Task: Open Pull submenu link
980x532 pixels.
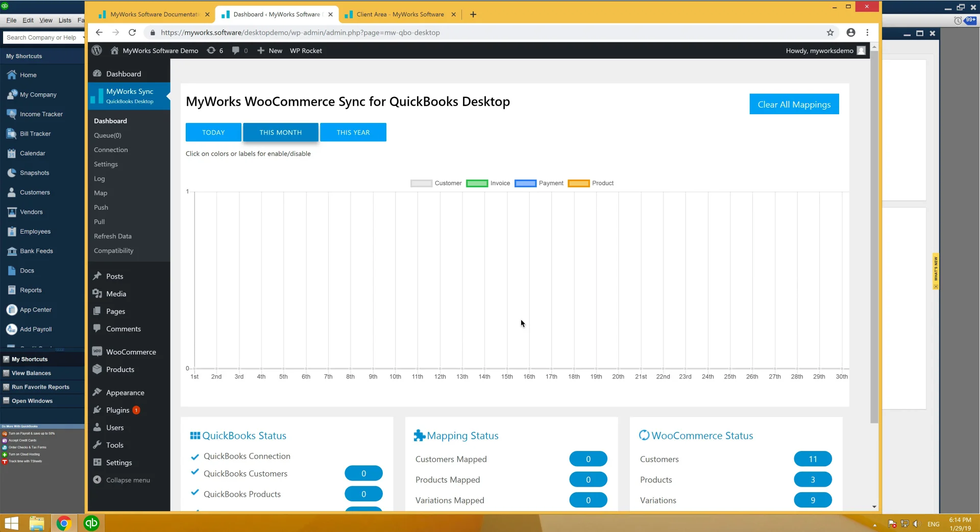Action: (99, 222)
